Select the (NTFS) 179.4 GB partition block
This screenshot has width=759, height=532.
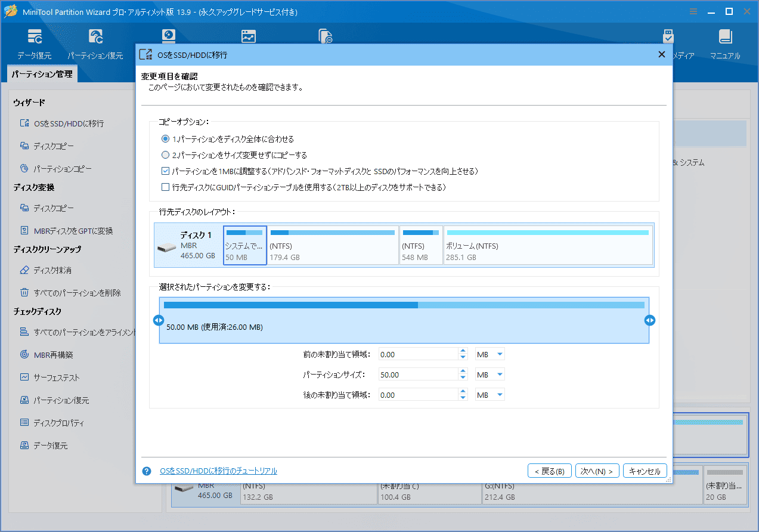coord(333,245)
